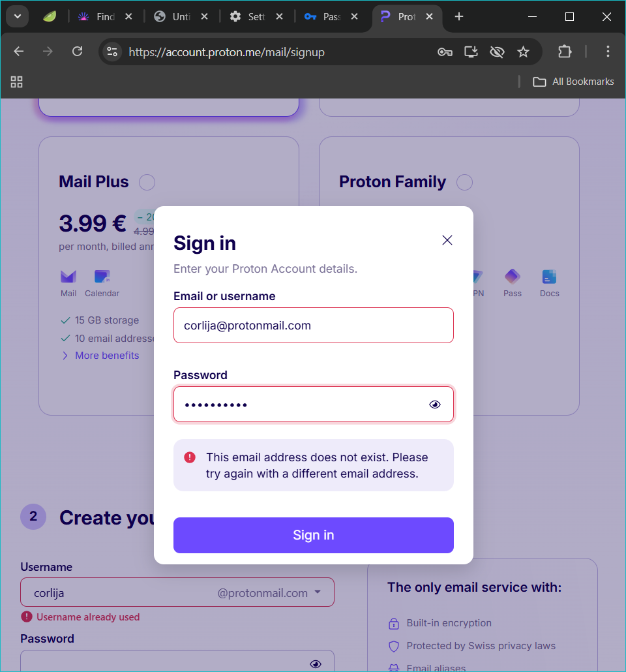This screenshot has height=672, width=626.
Task: Open Chrome's three-dot menu
Action: (x=608, y=52)
